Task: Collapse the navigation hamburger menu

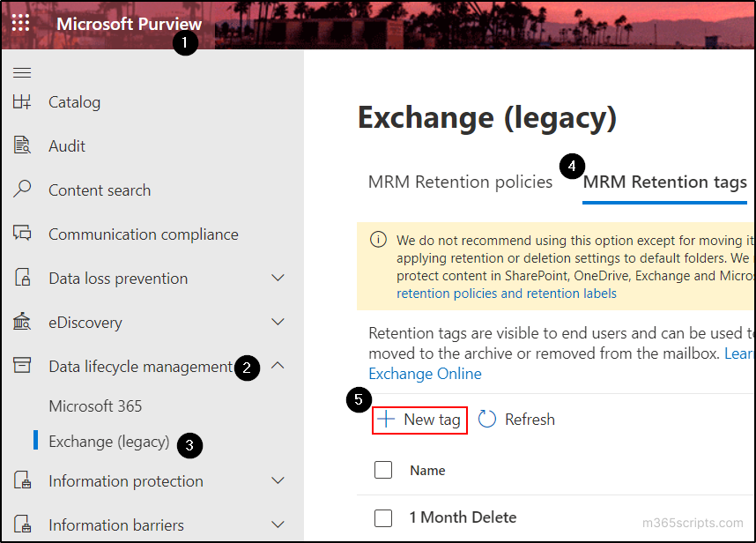Action: [x=22, y=73]
